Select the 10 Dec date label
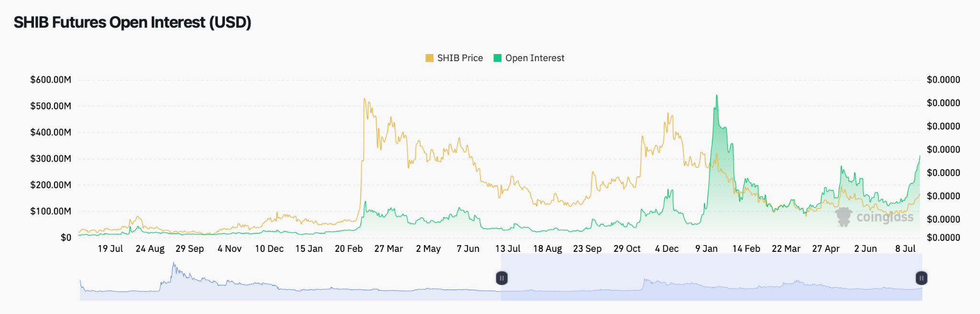 tap(269, 249)
